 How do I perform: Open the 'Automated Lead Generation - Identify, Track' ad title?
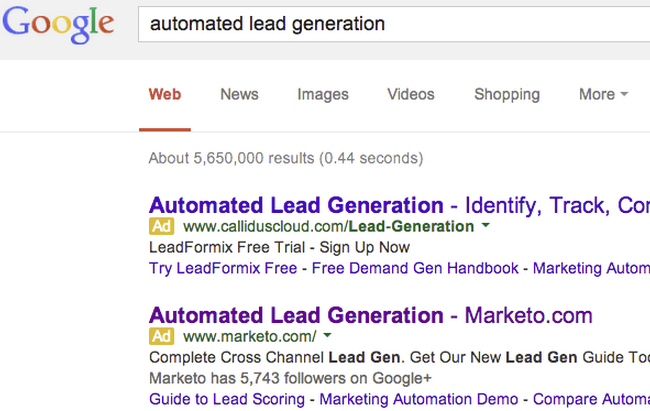pyautogui.click(x=398, y=205)
